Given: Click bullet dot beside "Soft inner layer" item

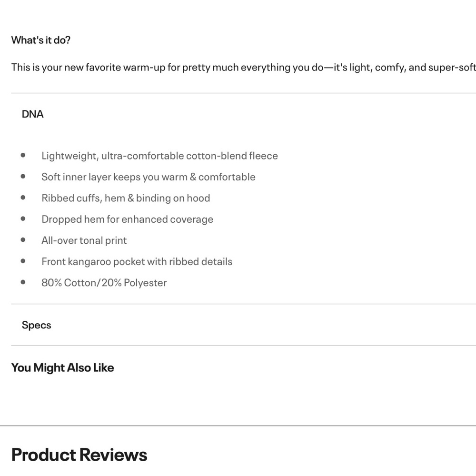Looking at the screenshot, I should (23, 177).
